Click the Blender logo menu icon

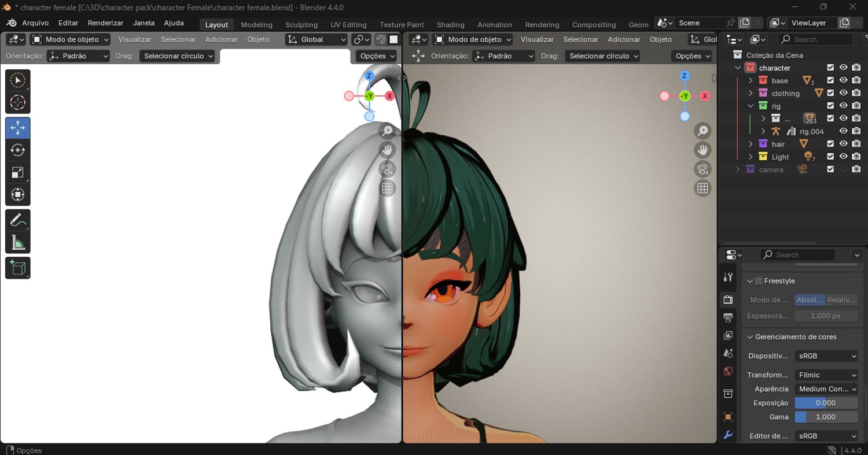[x=12, y=23]
